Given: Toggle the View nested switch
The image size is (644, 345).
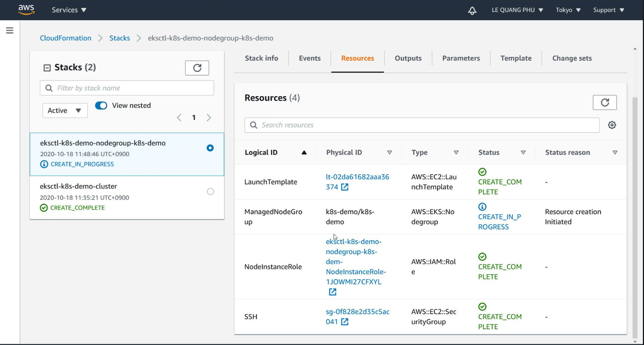Looking at the screenshot, I should (x=101, y=105).
